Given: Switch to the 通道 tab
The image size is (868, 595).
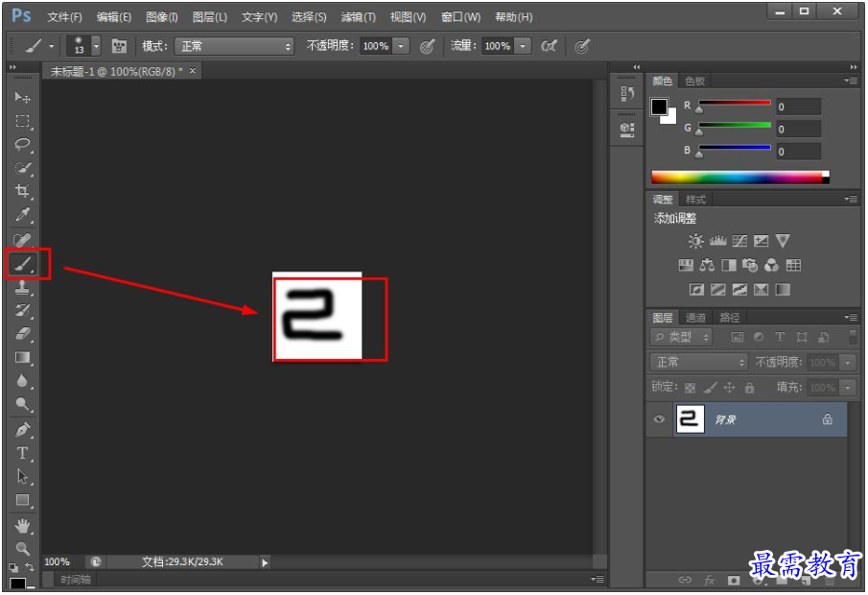Looking at the screenshot, I should (695, 318).
